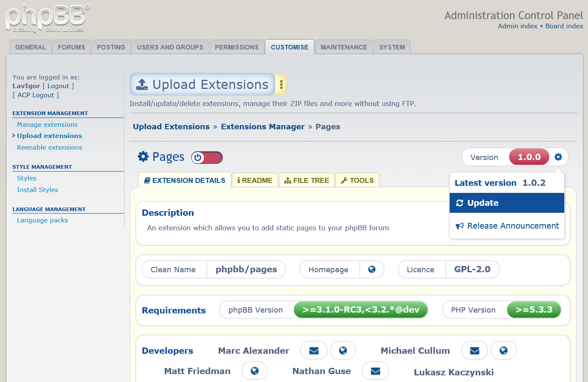Open Upload extensions in sidebar
588x382 pixels.
coord(49,136)
